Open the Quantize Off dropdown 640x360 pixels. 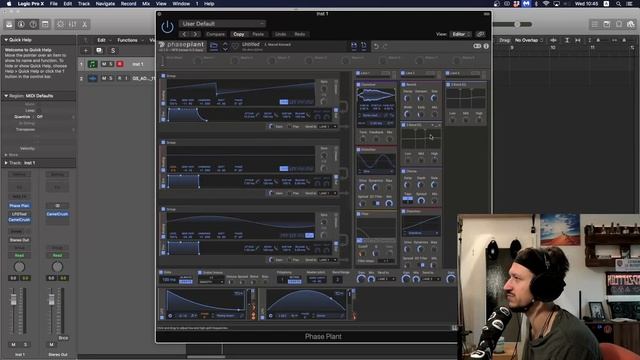point(55,117)
